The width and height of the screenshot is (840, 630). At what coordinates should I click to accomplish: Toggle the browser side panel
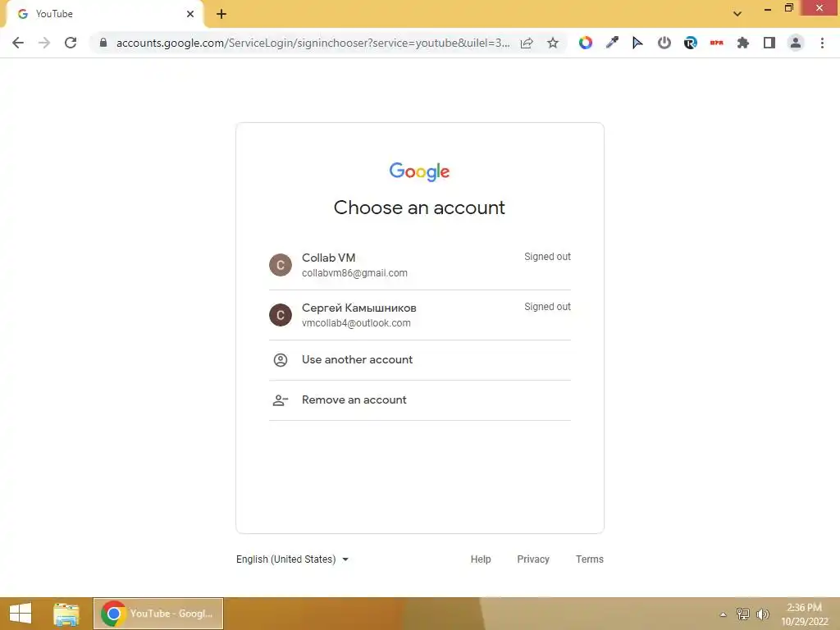(x=769, y=43)
